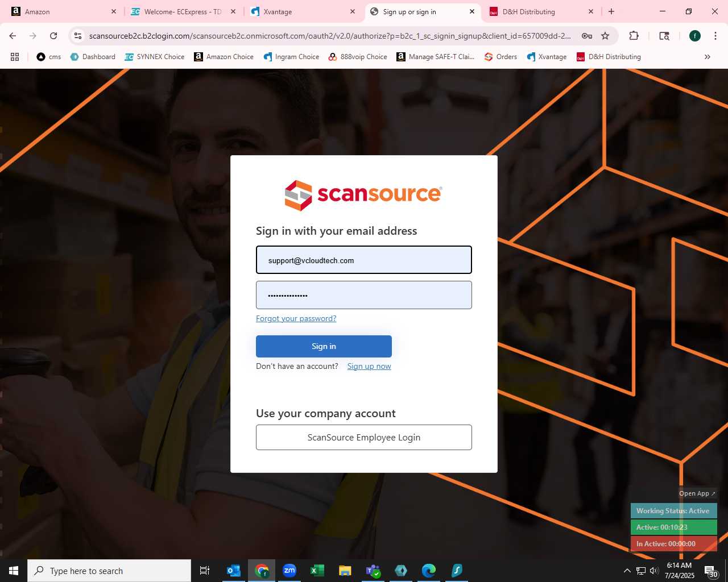The width and height of the screenshot is (728, 582).
Task: Click the email address field
Action: (x=364, y=260)
